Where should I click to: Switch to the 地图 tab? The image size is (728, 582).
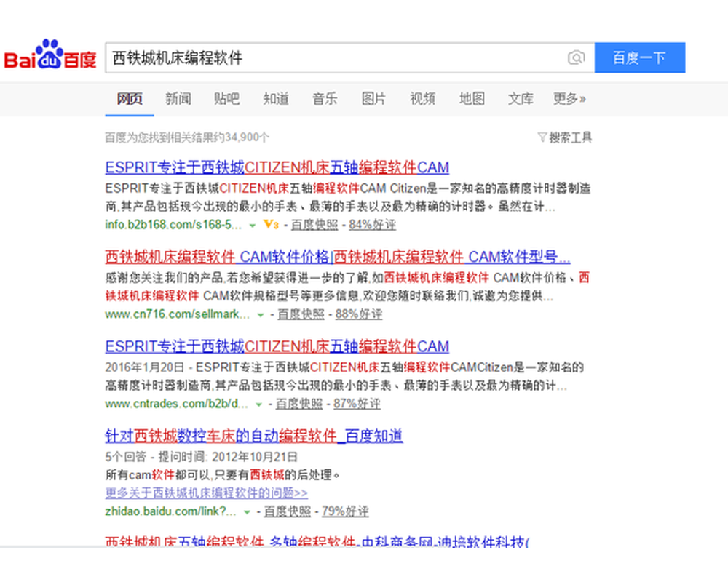(x=472, y=99)
